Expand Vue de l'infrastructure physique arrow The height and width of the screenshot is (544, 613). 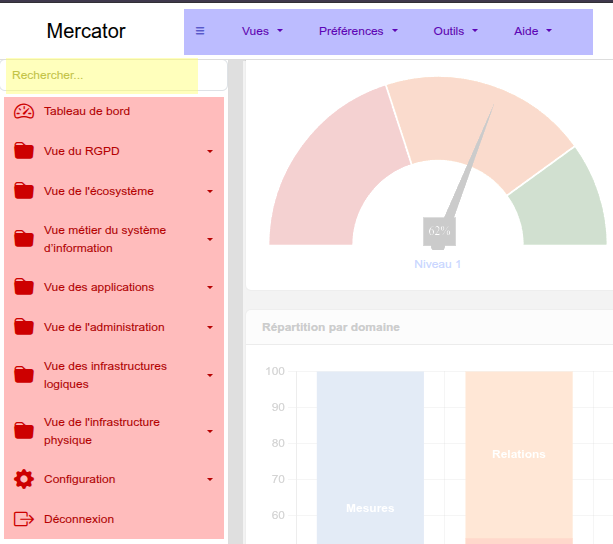click(x=210, y=432)
